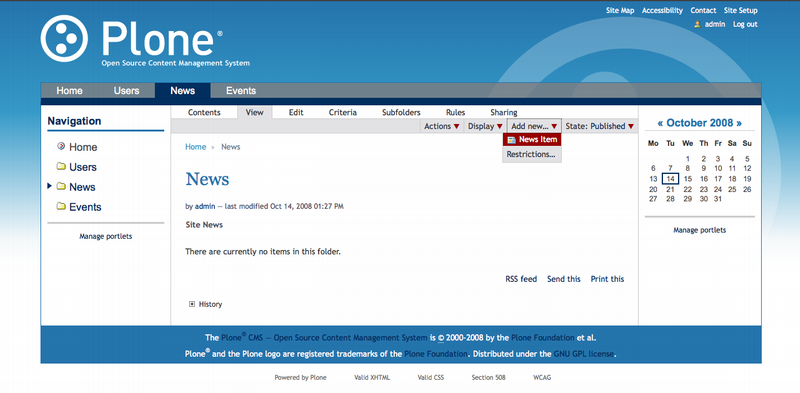Click the Valid CSS link
The width and height of the screenshot is (800, 393).
click(x=431, y=378)
